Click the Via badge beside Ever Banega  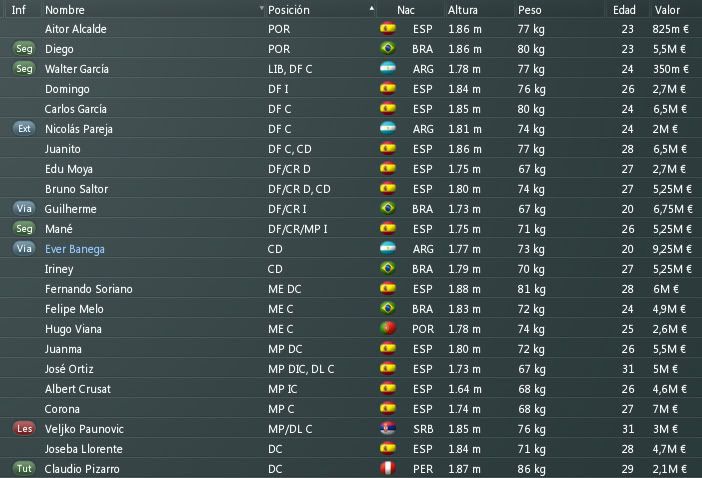click(x=24, y=248)
